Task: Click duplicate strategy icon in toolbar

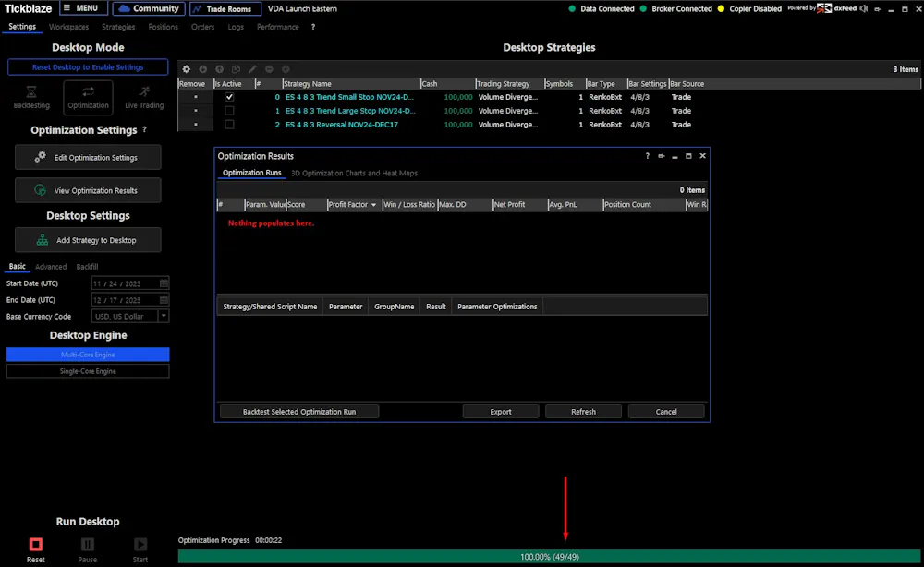Action: (x=236, y=69)
